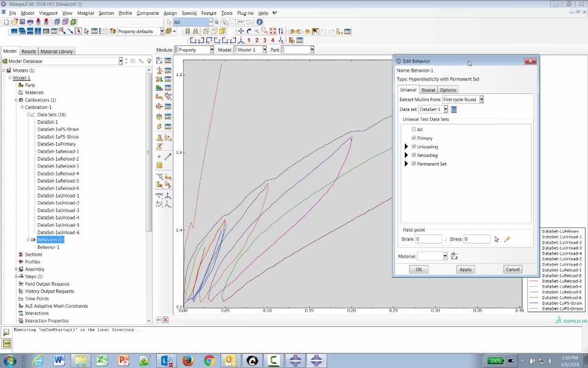Click the Yield point Stress input field
Screen dimensions: 588x368
[x=477, y=239]
